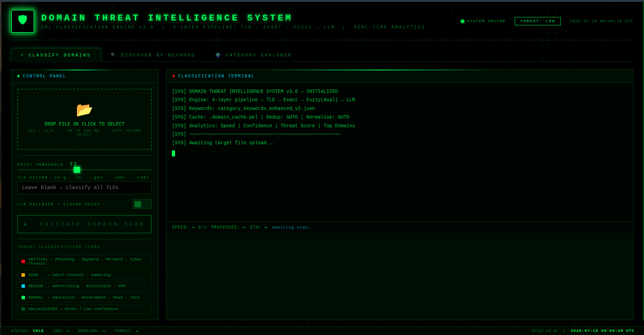Click the SPEED d/s readout
644x335 pixels.
[x=189, y=227]
